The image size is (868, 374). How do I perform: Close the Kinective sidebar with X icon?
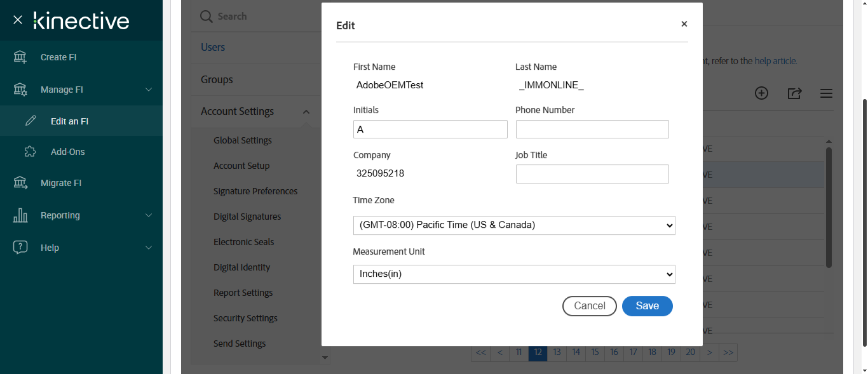[18, 20]
